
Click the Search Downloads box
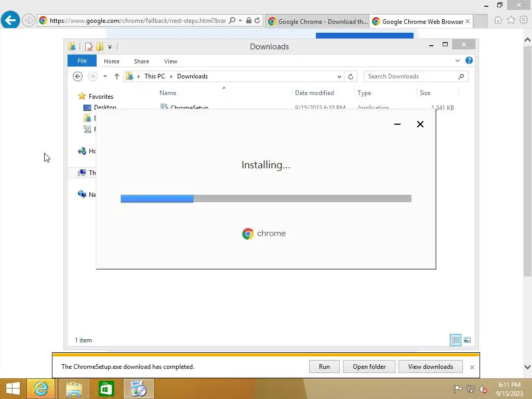(x=416, y=76)
